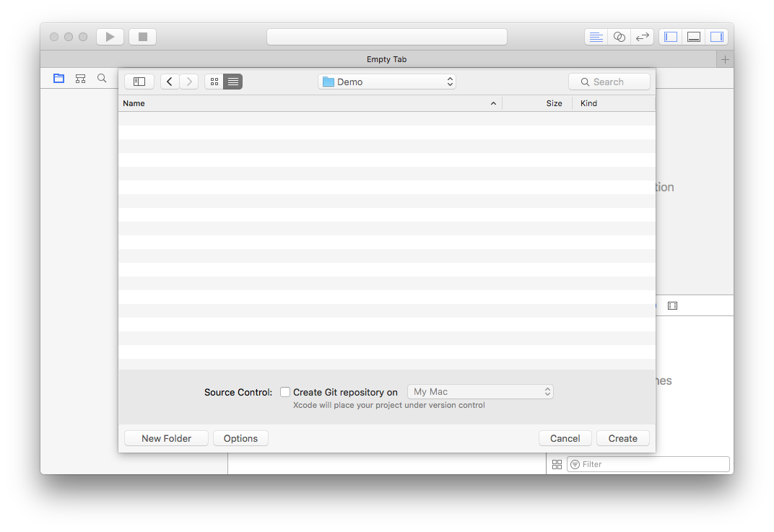Click the Stop button in toolbar

click(x=143, y=37)
